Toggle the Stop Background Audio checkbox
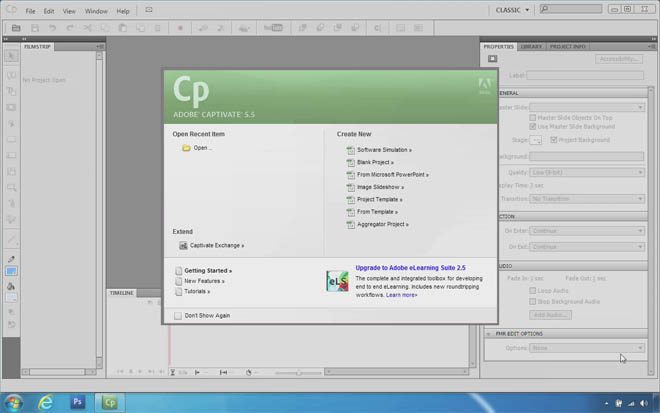 (533, 302)
